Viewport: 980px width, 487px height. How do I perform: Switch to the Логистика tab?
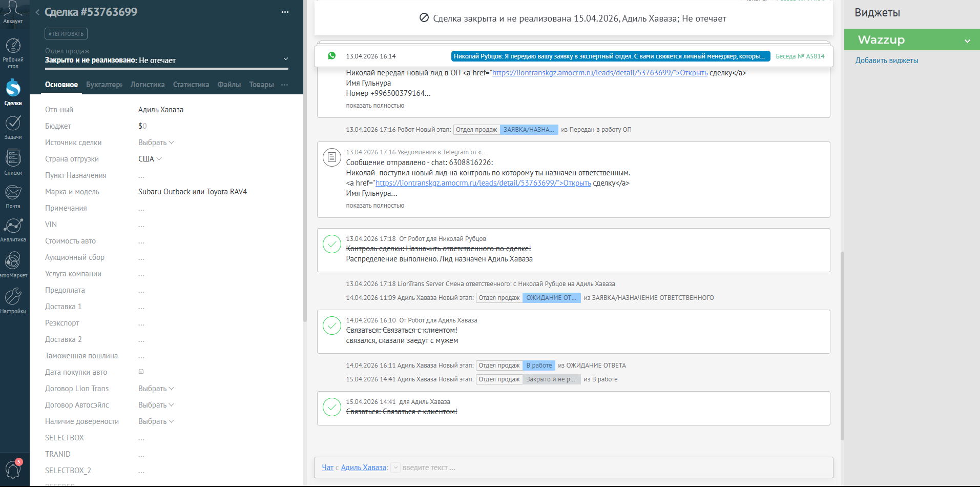click(148, 85)
